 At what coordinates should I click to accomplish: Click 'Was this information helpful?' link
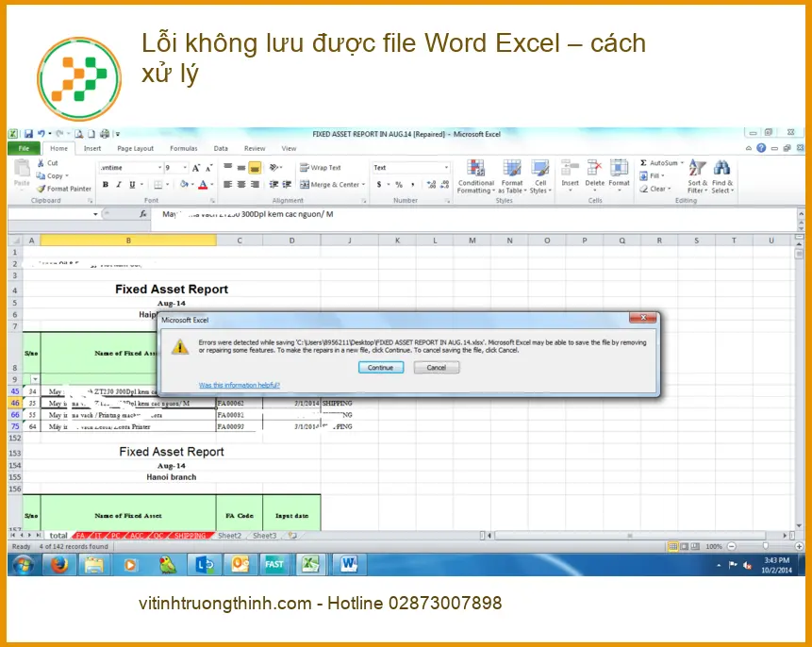[x=240, y=386]
